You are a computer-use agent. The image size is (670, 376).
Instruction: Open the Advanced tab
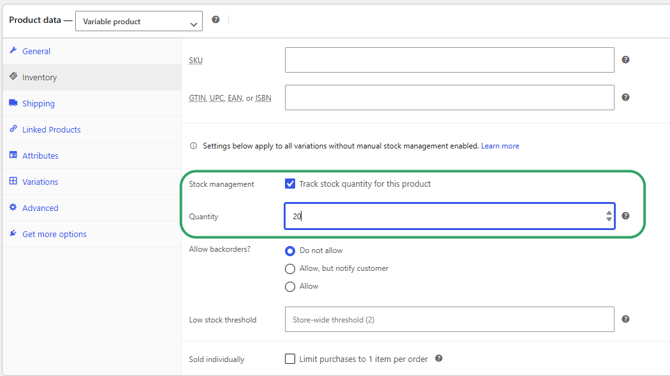[92, 207]
